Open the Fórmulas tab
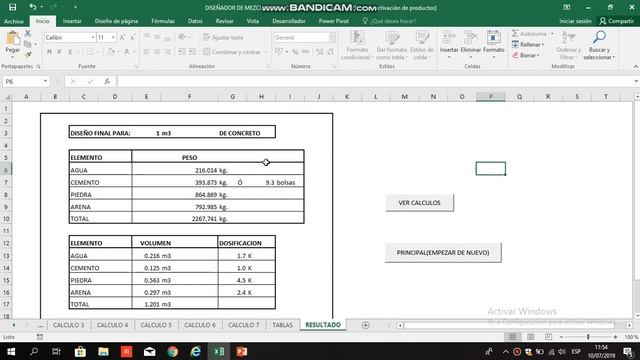640x360 pixels. 163,21
